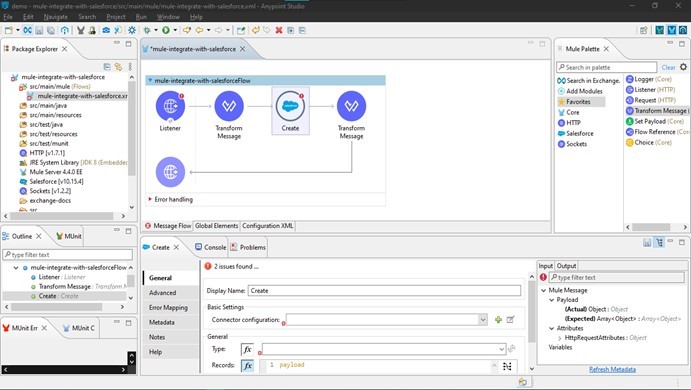Open the Debug button dropdown arrow
The width and height of the screenshot is (691, 390).
156,30
